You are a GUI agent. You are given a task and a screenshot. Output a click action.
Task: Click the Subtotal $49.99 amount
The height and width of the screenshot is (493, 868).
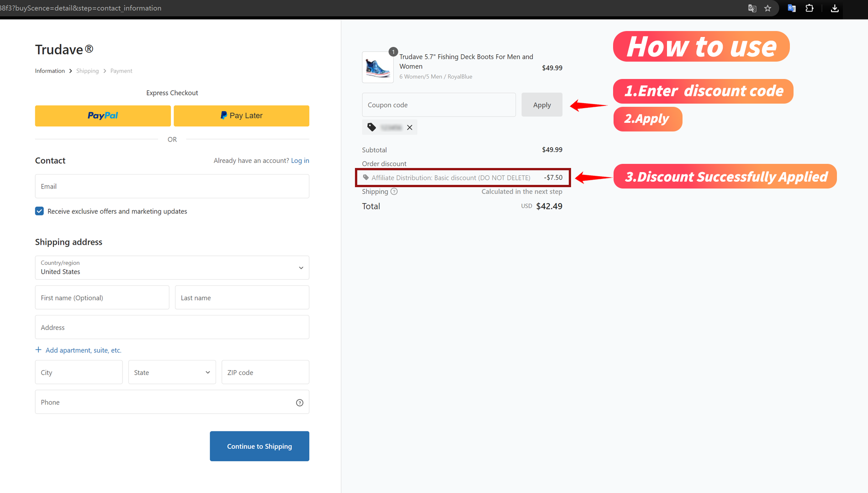pyautogui.click(x=552, y=150)
